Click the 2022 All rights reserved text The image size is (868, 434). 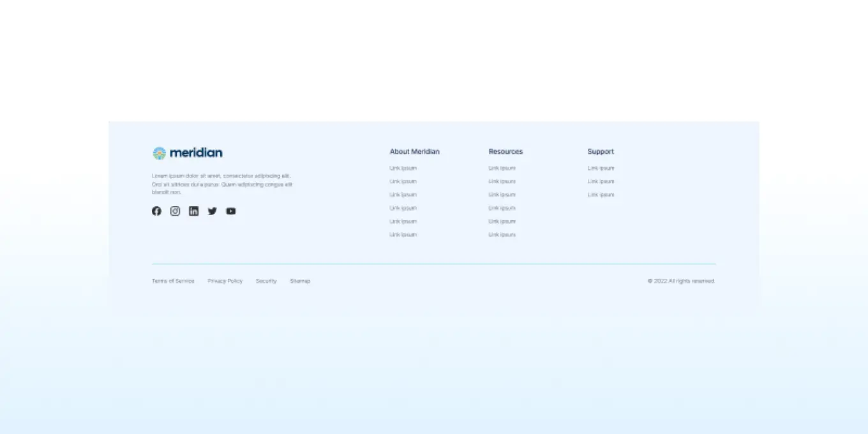pyautogui.click(x=682, y=281)
